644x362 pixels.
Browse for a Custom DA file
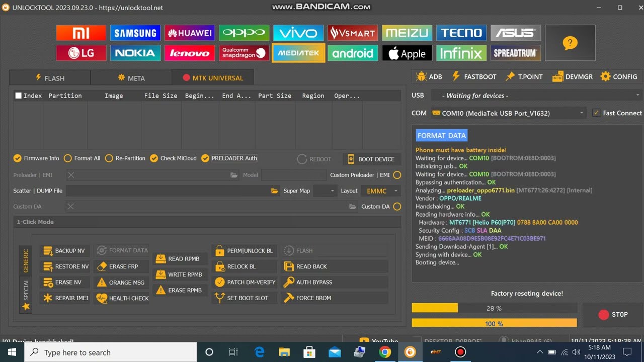coord(353,207)
